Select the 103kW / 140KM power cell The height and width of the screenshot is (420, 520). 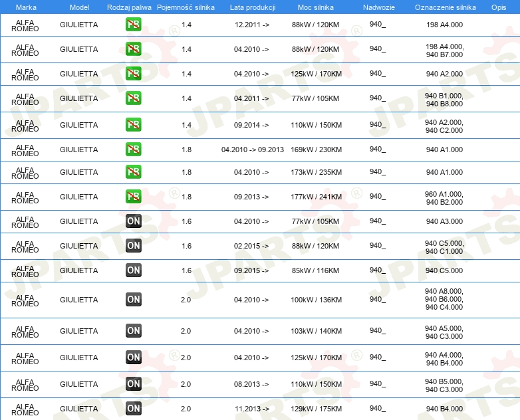[x=316, y=331]
